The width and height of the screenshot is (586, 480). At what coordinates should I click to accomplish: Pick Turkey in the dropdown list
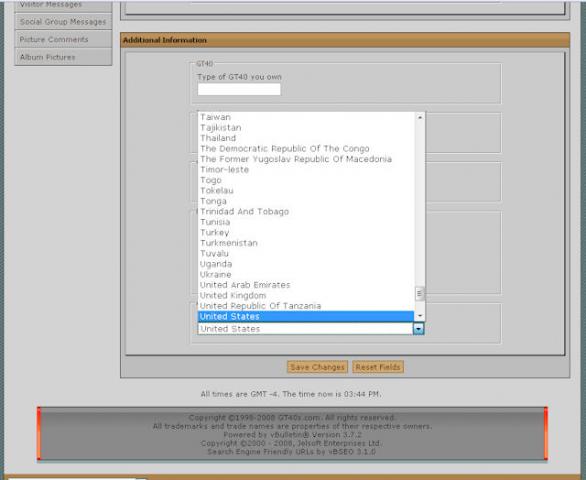pos(215,233)
